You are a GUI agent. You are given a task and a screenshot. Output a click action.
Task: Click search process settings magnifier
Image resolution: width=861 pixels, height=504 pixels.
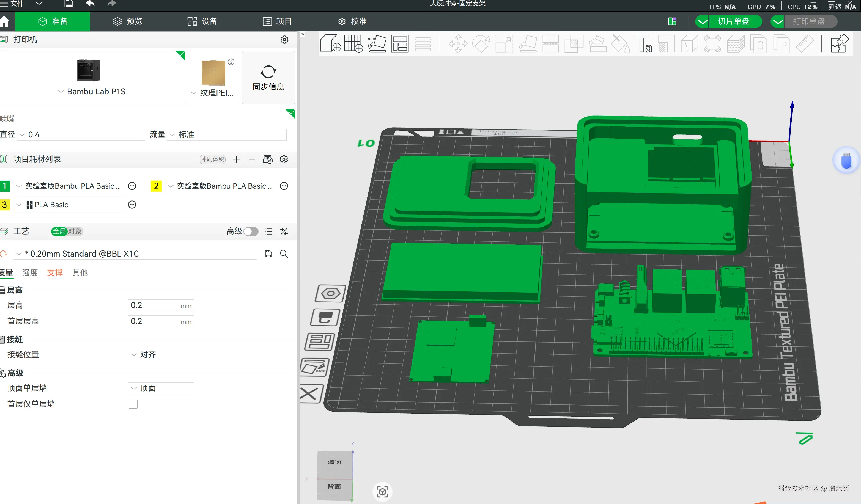284,254
